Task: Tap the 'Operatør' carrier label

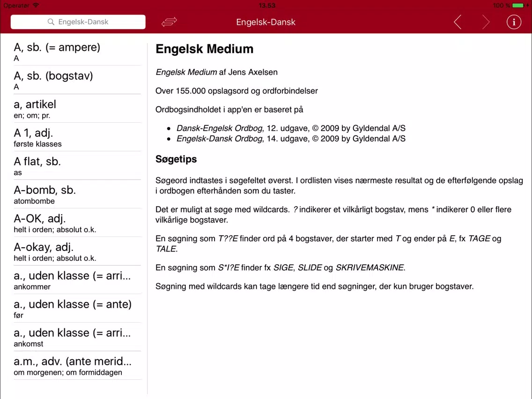Action: pos(16,6)
